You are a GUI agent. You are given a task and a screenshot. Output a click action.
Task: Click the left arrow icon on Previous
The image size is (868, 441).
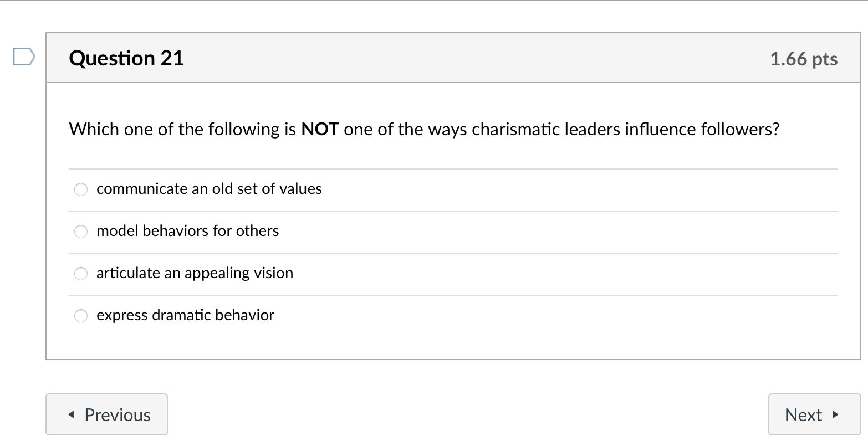[x=72, y=414]
